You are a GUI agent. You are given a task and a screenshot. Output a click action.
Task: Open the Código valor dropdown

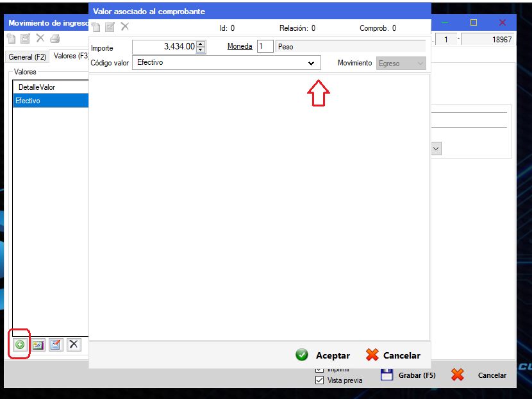(311, 63)
